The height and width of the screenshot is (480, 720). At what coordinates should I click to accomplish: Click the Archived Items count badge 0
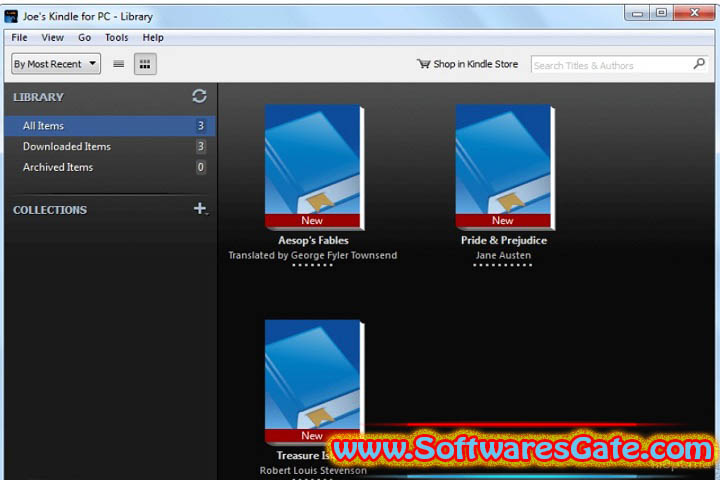201,167
